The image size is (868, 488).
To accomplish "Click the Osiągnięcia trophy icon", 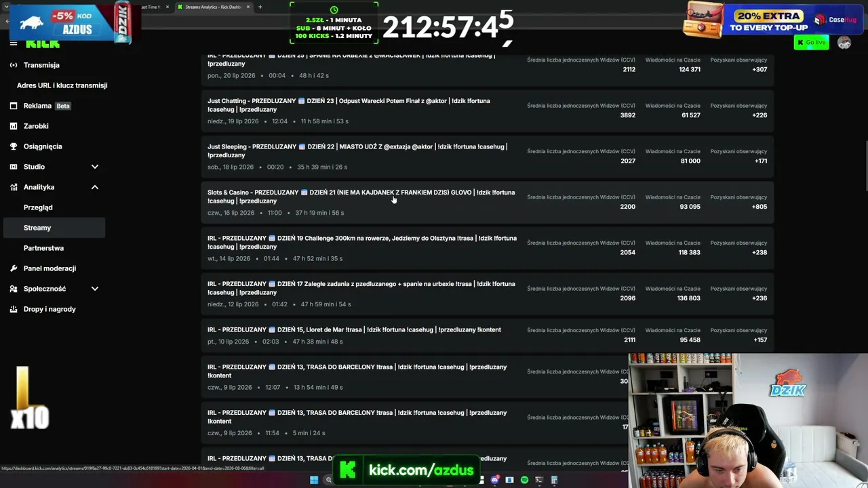I will click(14, 146).
